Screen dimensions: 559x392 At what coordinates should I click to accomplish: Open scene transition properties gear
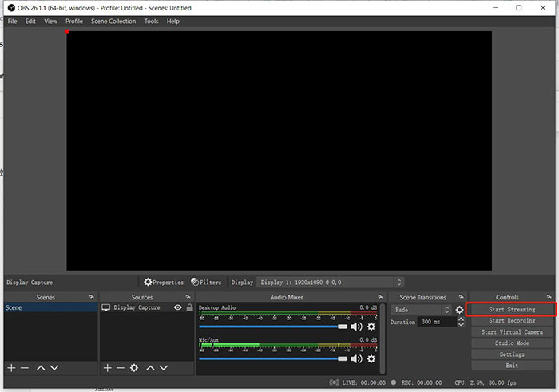click(x=459, y=310)
